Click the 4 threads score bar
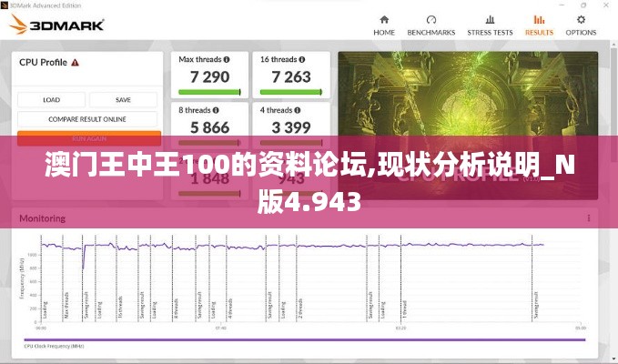 (291, 143)
